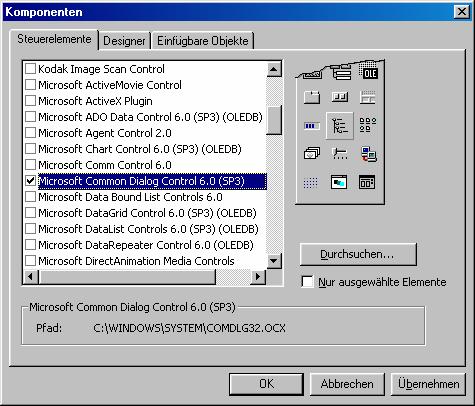
Task: Click the stacked windows ImageList icon
Action: click(312, 153)
